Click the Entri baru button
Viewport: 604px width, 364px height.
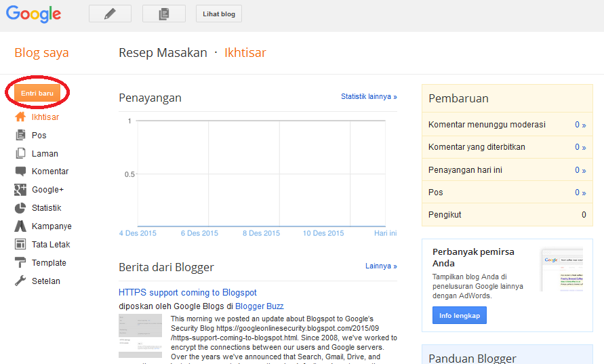pyautogui.click(x=37, y=94)
